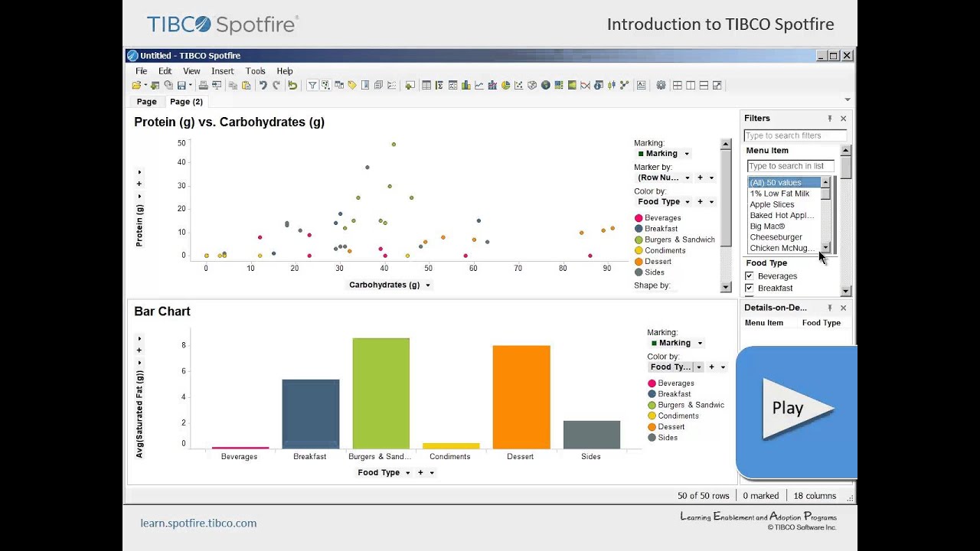The image size is (980, 551).
Task: Click the Redo arrow icon
Action: coord(276,85)
